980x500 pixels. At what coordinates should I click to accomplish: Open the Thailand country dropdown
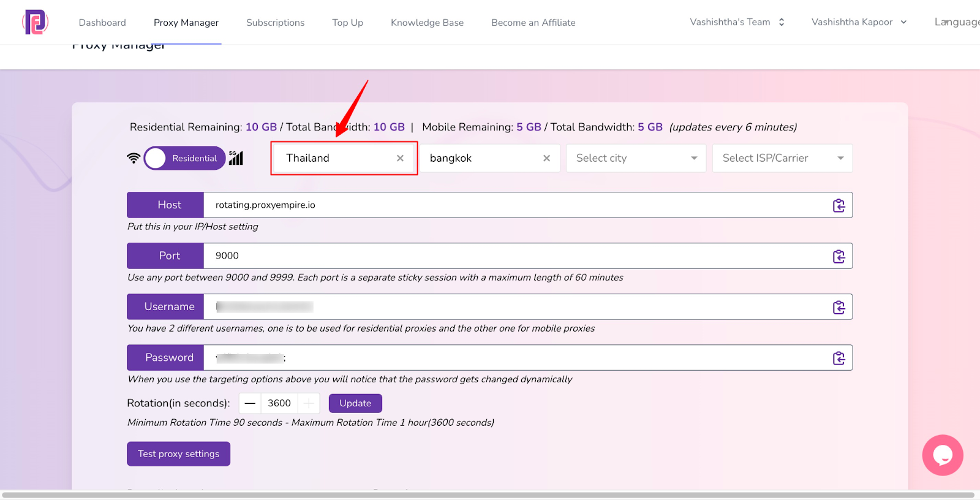tap(344, 158)
